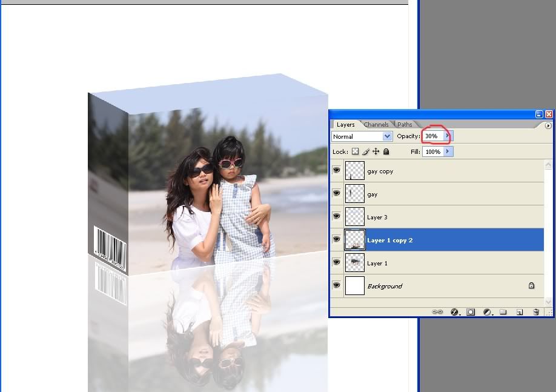Create a new layer group folder

pos(503,311)
